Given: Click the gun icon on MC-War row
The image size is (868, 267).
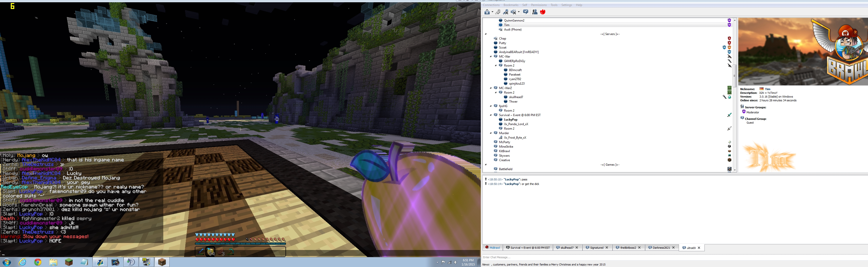Looking at the screenshot, I should point(729,57).
